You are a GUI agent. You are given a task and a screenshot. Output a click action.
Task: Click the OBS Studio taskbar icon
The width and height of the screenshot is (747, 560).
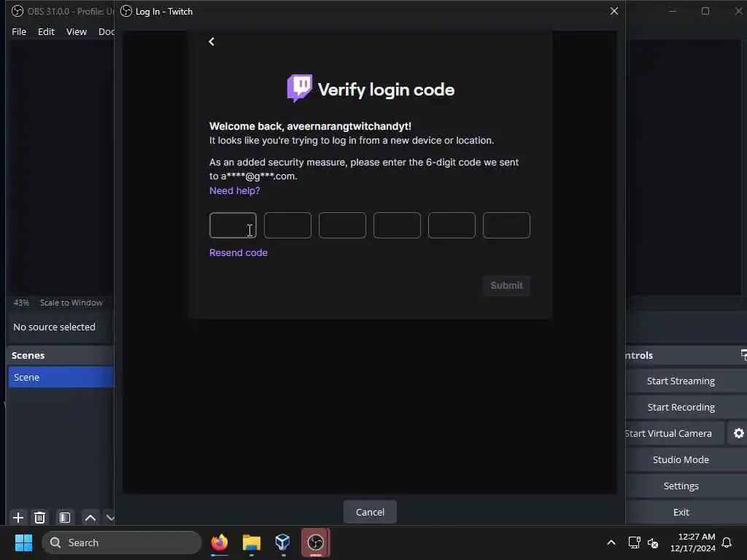315,542
